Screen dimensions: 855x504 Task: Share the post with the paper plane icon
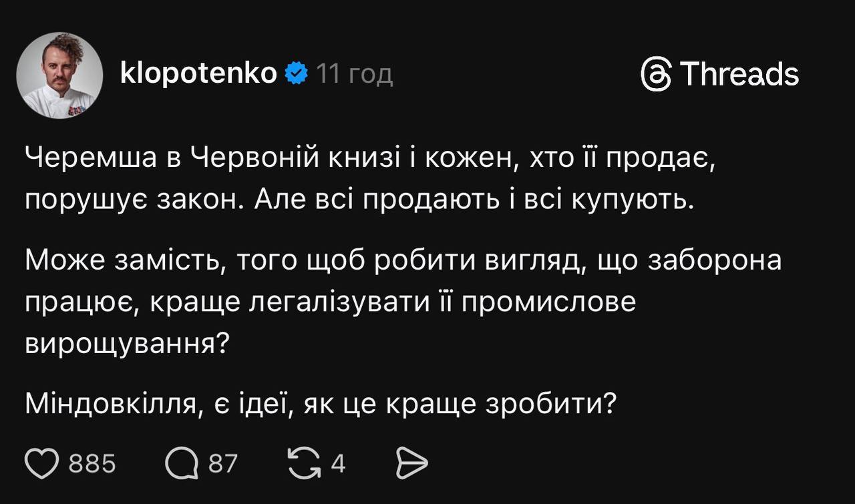click(411, 462)
